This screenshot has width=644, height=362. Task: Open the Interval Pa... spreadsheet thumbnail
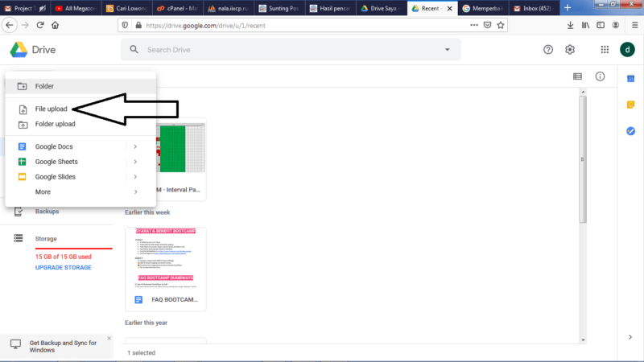[181, 158]
